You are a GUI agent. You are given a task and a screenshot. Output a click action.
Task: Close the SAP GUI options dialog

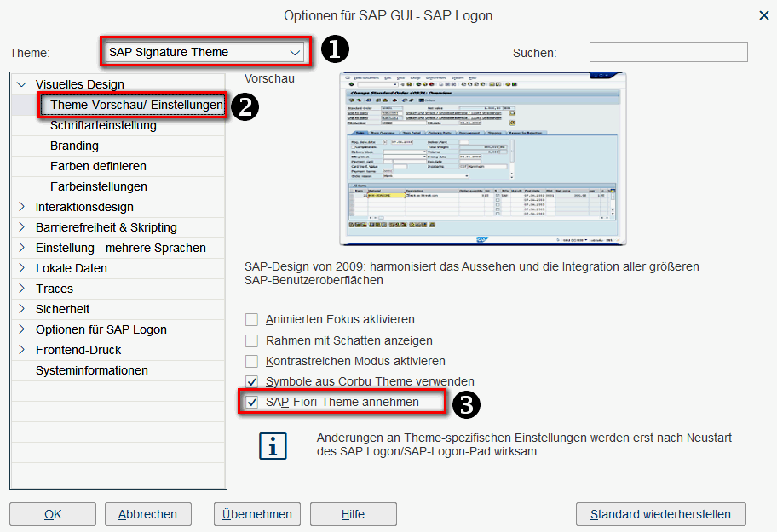763,15
